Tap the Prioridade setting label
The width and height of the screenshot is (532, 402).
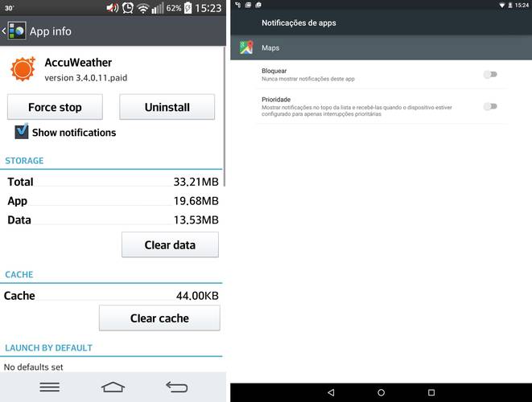point(276,100)
